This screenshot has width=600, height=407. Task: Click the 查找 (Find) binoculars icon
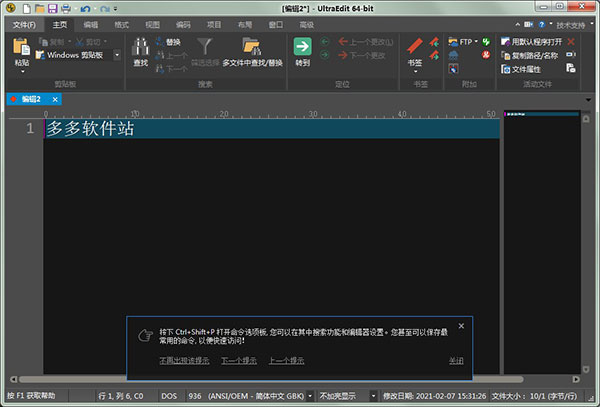pos(141,46)
